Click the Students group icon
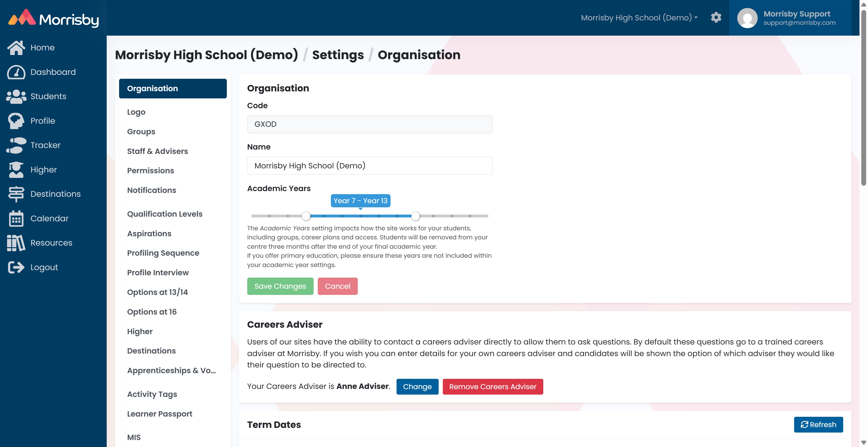 point(16,96)
